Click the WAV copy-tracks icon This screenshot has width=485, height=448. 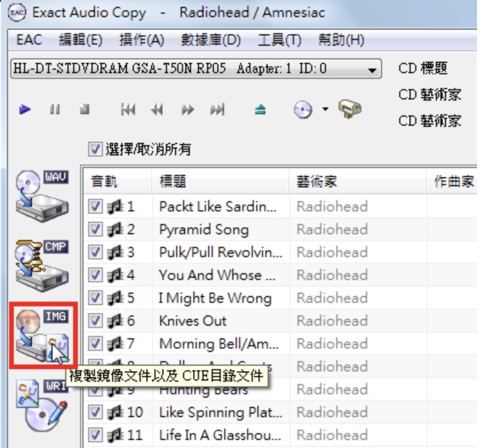point(42,196)
